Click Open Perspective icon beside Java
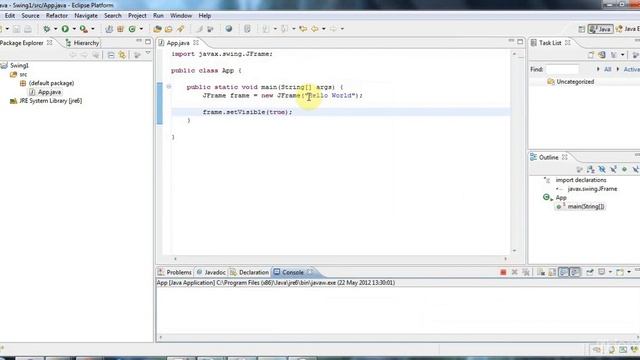This screenshot has height=360, width=640. pyautogui.click(x=582, y=29)
